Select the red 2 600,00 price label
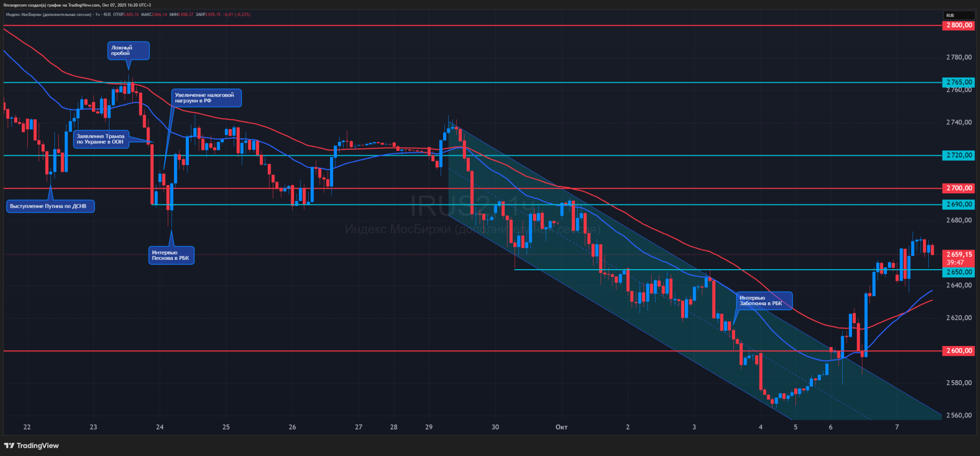The image size is (980, 456). pyautogui.click(x=959, y=351)
